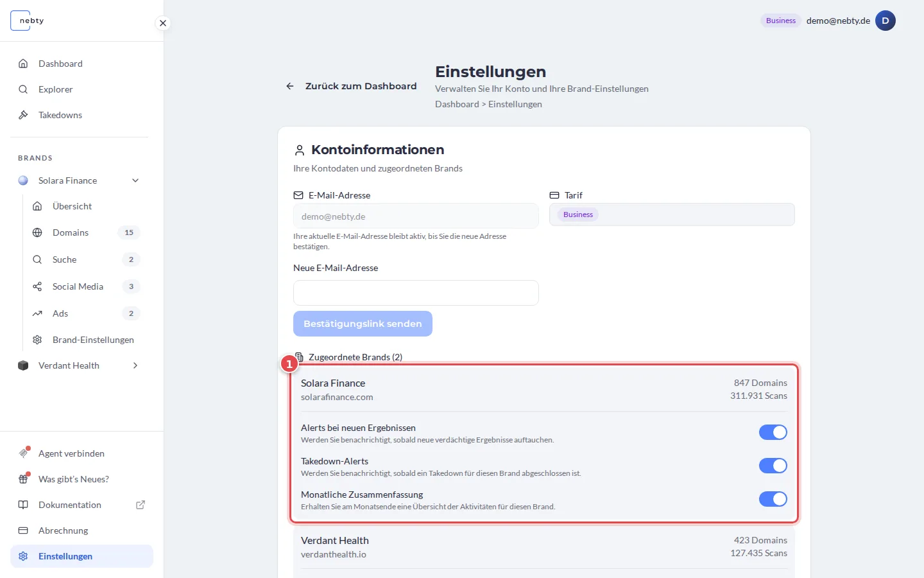Close the sidebar with the X button

163,23
